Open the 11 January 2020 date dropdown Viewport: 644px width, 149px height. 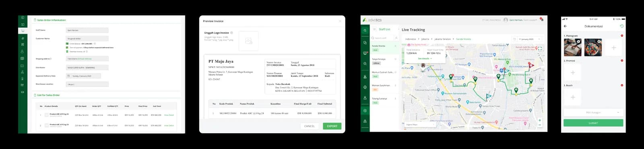click(527, 39)
